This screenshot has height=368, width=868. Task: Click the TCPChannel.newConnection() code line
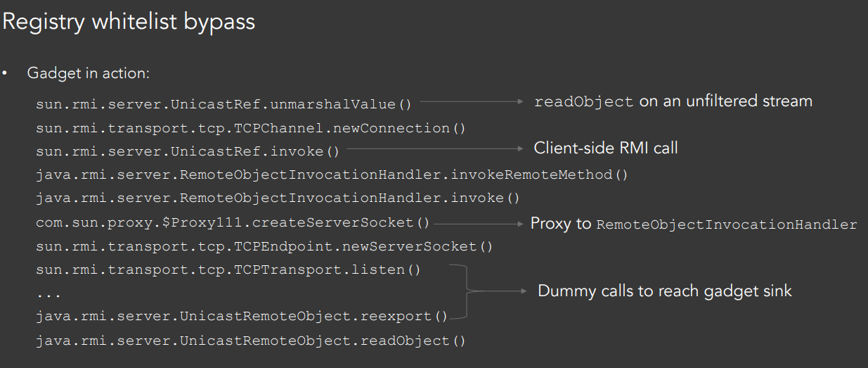tap(251, 128)
